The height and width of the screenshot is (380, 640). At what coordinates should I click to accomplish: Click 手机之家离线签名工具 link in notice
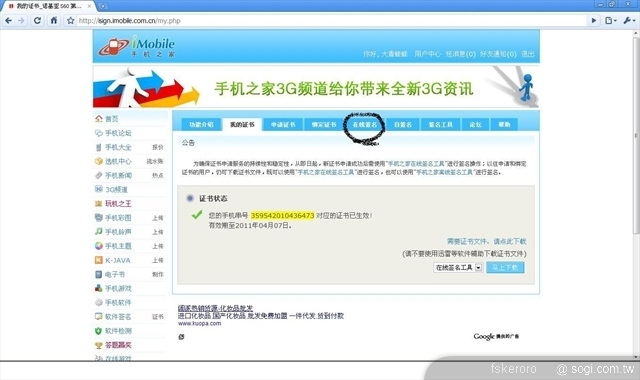point(444,172)
